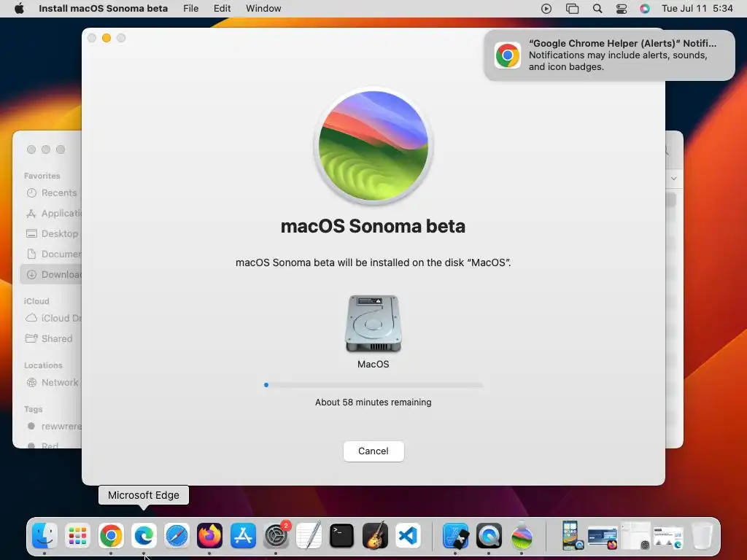Open the File menu
The image size is (747, 560).
point(190,9)
